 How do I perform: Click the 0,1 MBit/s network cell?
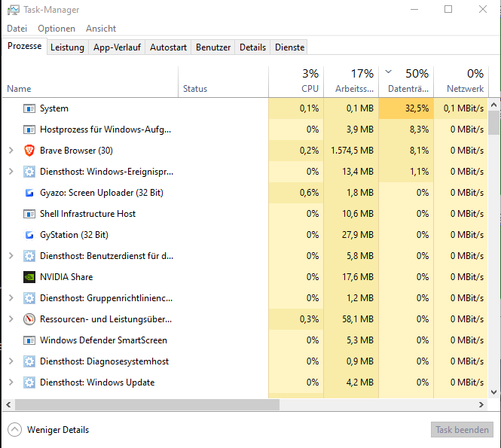(461, 108)
